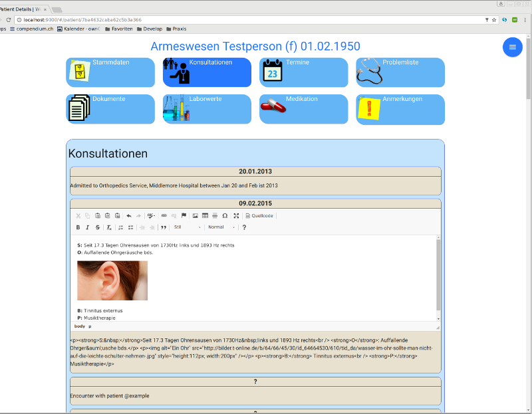Toggle bold formatting
Viewport: 532px width, 414px height.
coord(78,227)
